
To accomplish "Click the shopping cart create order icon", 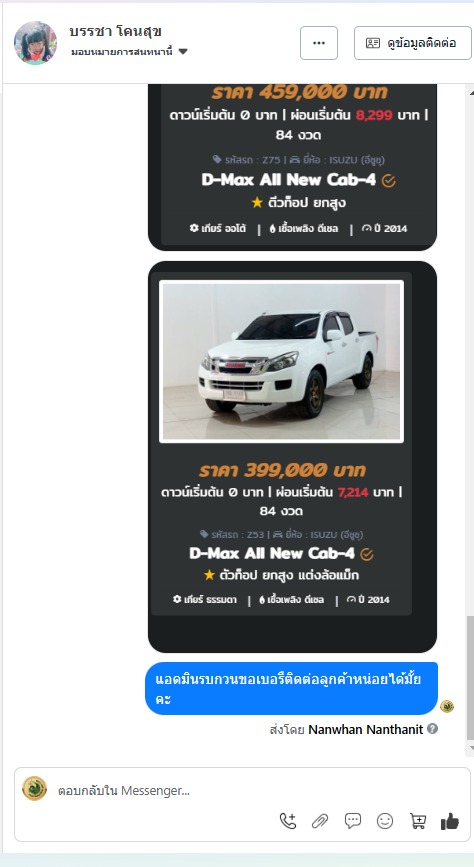I will click(418, 821).
